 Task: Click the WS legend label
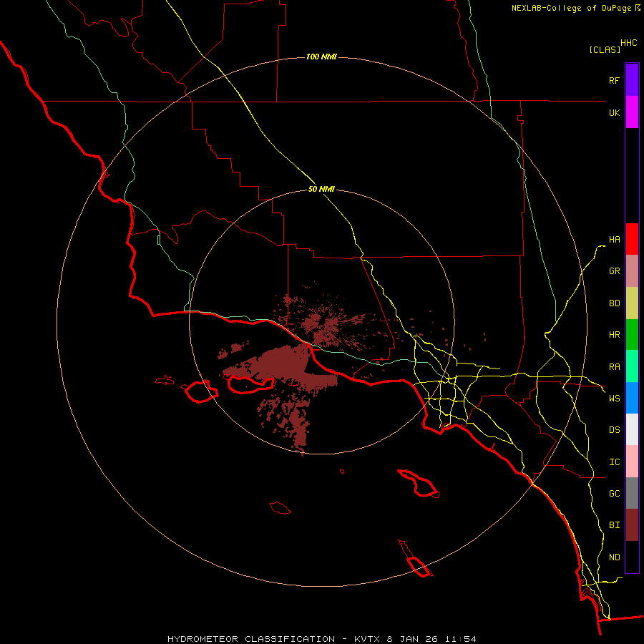coord(614,399)
